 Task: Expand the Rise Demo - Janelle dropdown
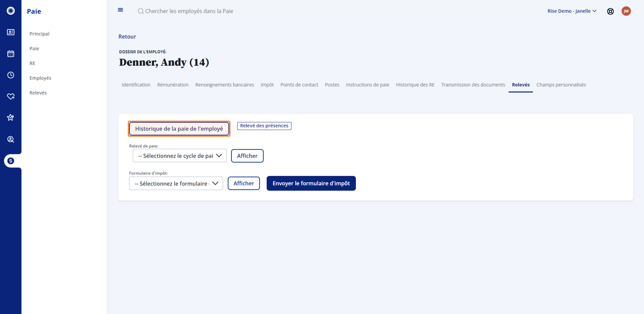point(572,11)
